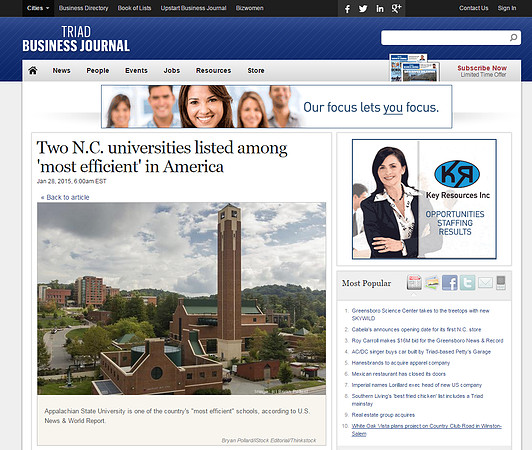Open Book of Lists link

[x=134, y=8]
